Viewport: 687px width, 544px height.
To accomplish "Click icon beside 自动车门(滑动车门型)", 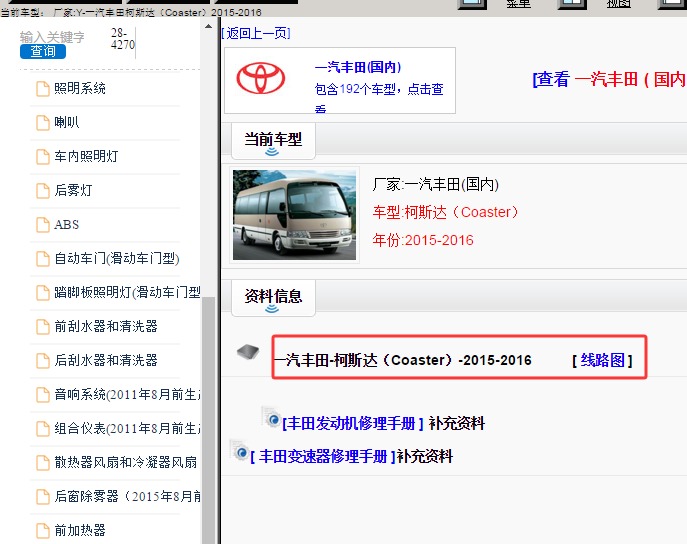I will pos(42,258).
